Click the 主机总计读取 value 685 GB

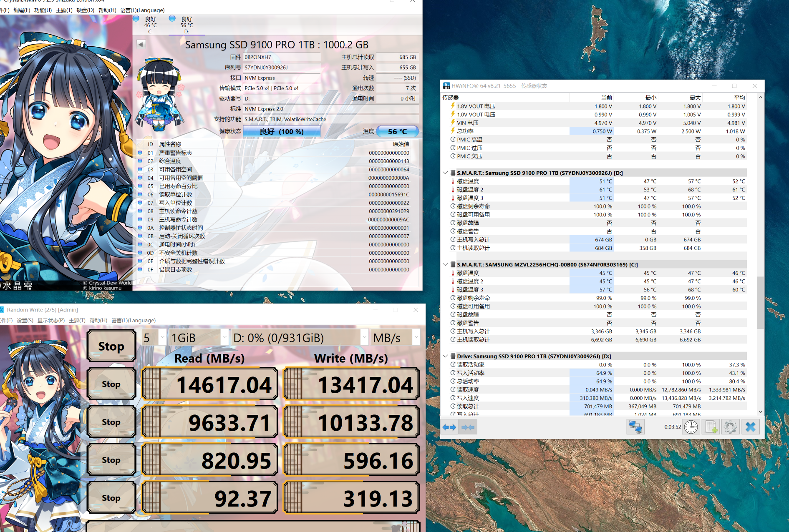[397, 57]
